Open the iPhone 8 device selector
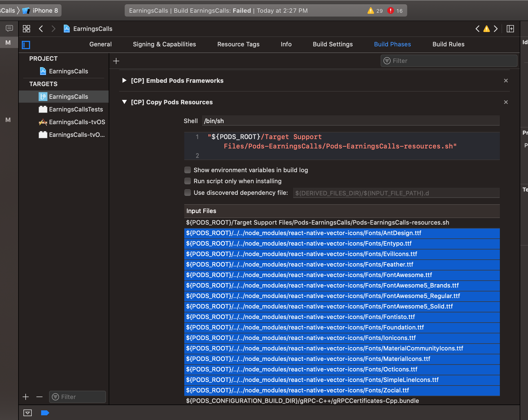This screenshot has height=420, width=528. pos(41,10)
